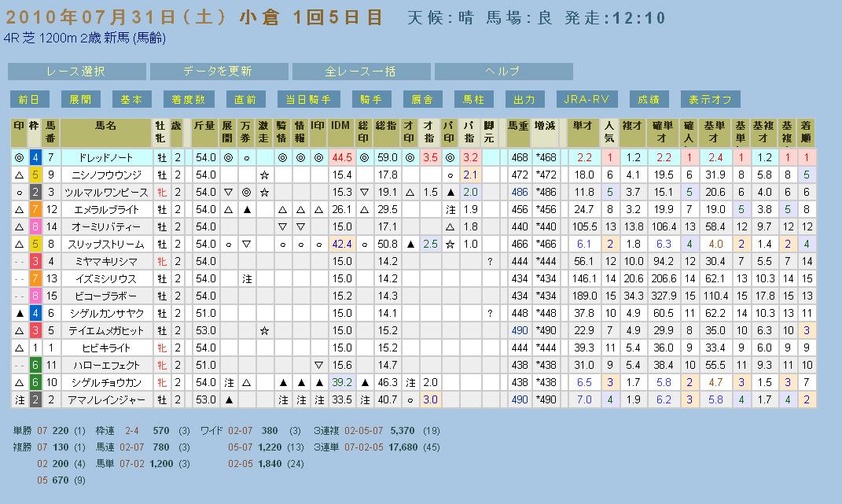Click IDM value 39.2 for シゲルチョウカン
The width and height of the screenshot is (842, 504).
[x=341, y=382]
